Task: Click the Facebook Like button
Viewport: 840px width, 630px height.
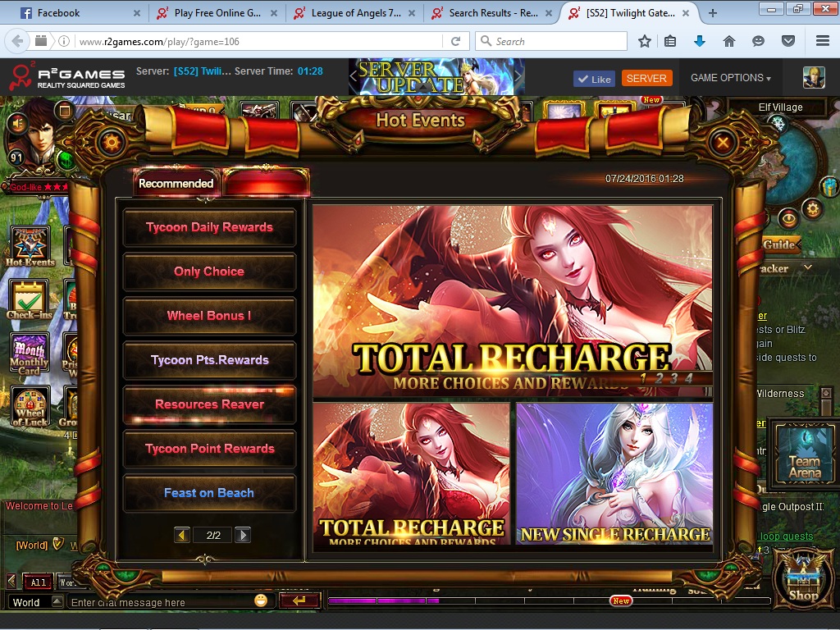Action: click(x=594, y=79)
